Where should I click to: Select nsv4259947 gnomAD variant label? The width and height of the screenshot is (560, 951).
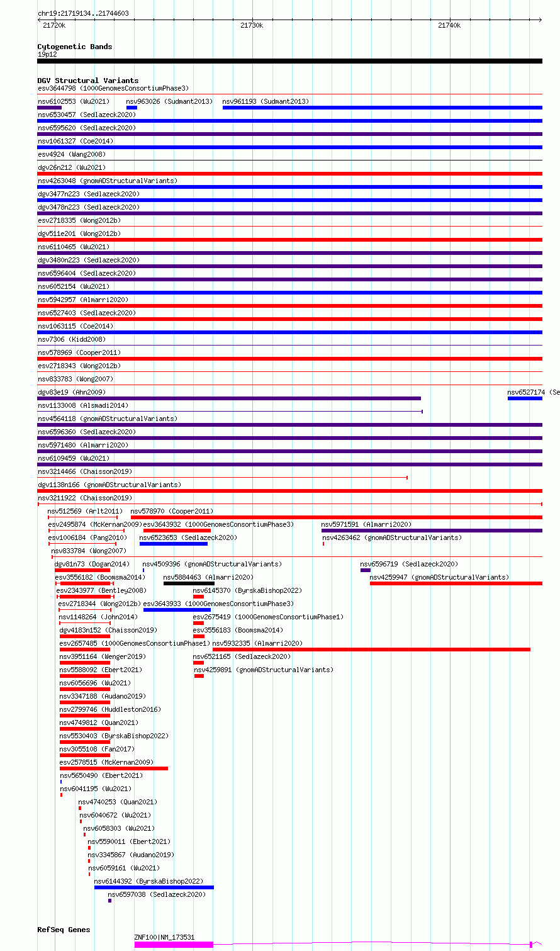(439, 577)
